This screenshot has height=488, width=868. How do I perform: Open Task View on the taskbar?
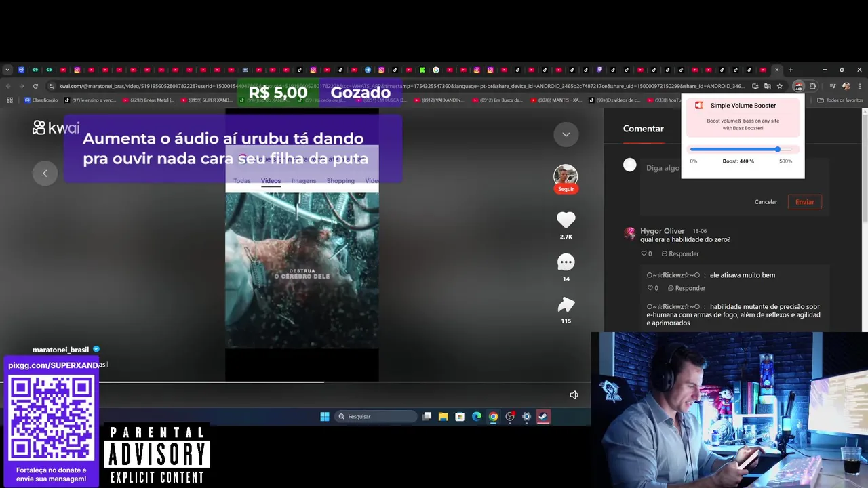click(427, 417)
